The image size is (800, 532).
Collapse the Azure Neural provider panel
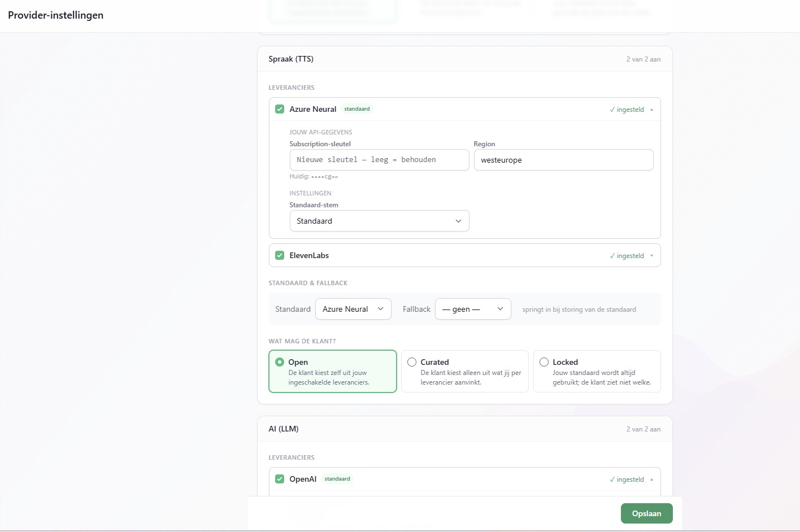tap(651, 110)
